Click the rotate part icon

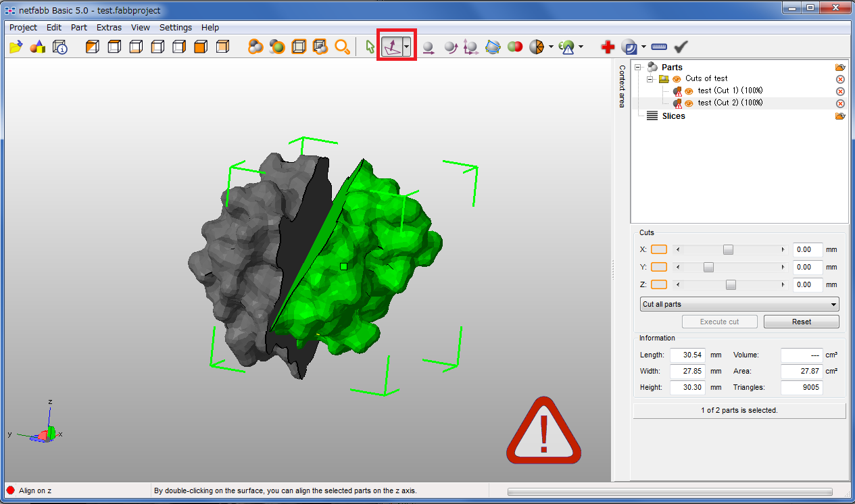(x=451, y=47)
